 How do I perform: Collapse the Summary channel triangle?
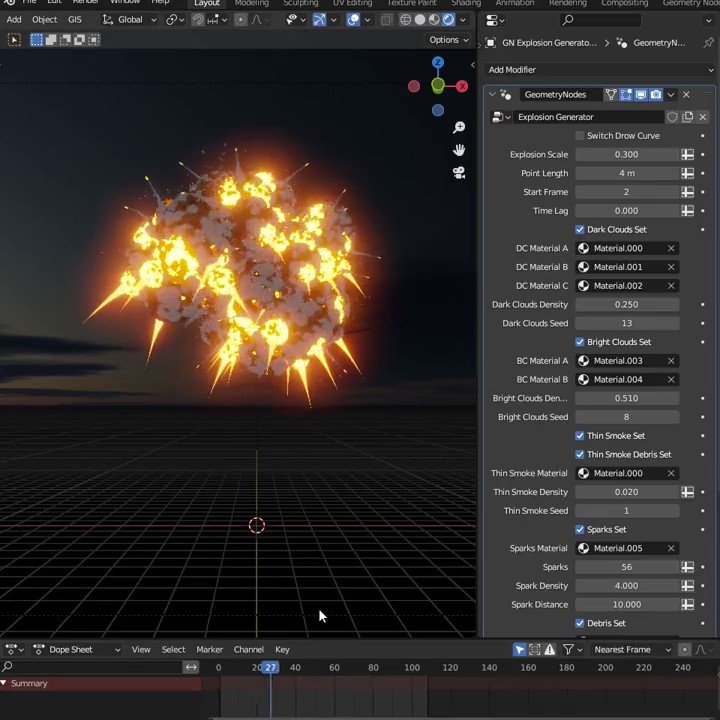4,683
